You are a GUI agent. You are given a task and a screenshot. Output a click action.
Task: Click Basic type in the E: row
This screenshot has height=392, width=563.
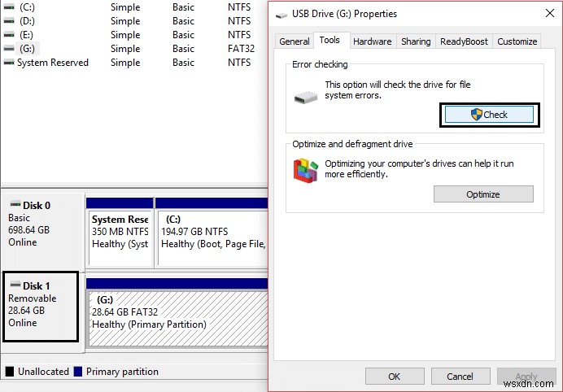183,35
